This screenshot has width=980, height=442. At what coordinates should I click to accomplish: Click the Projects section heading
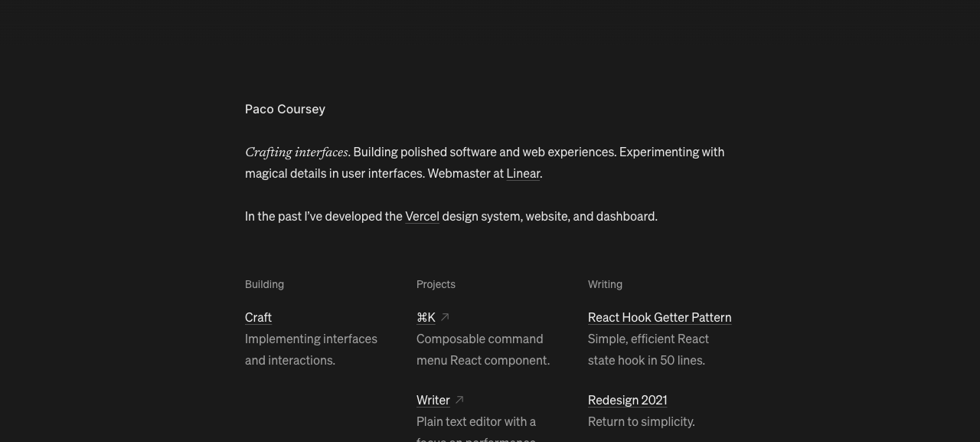[x=436, y=284]
